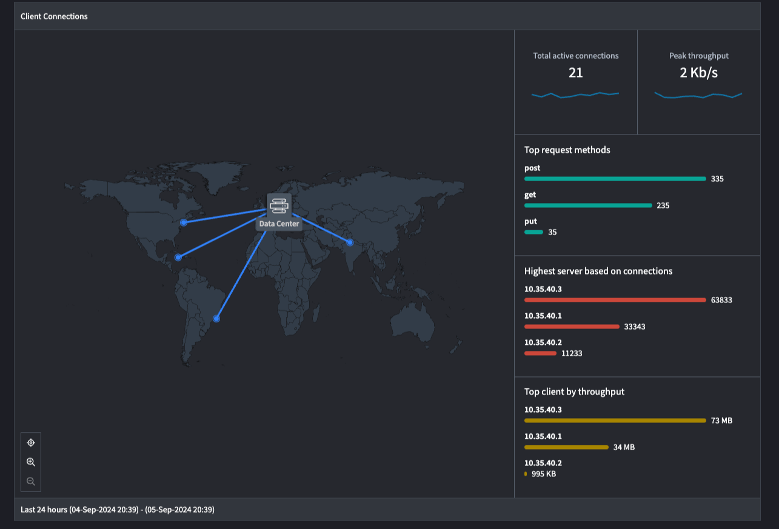Click the Last 24 hours time range text
780x530 pixels.
[117, 510]
